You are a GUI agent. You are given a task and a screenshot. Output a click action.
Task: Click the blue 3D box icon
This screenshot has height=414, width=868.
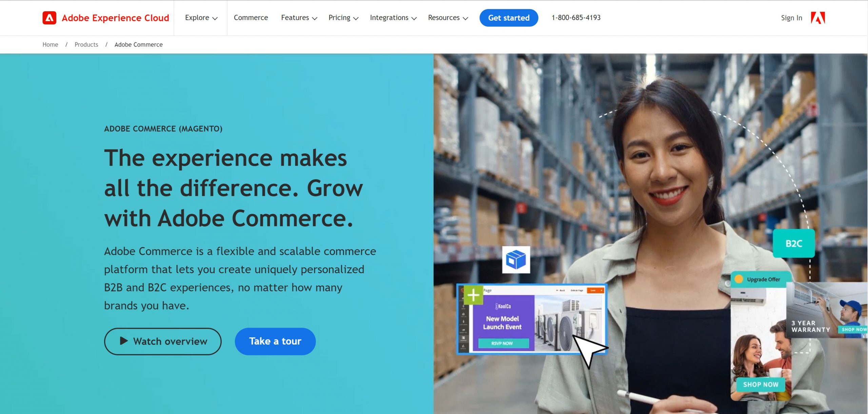(516, 260)
